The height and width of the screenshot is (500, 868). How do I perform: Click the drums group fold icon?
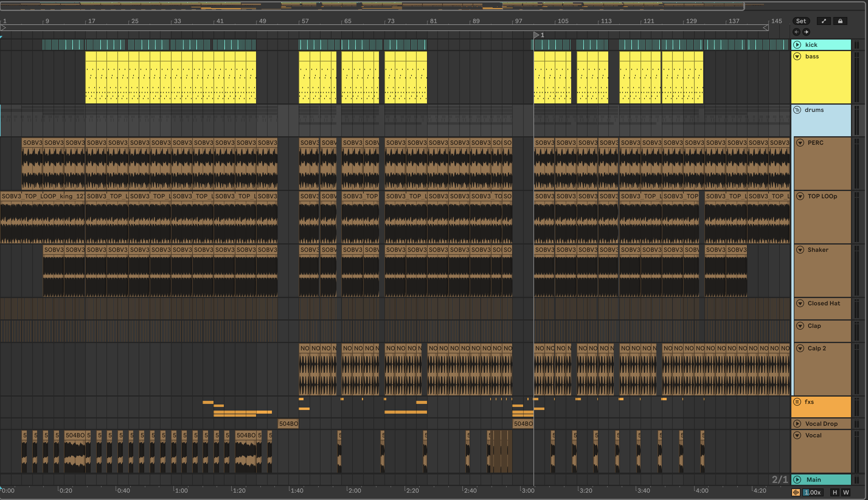point(797,110)
